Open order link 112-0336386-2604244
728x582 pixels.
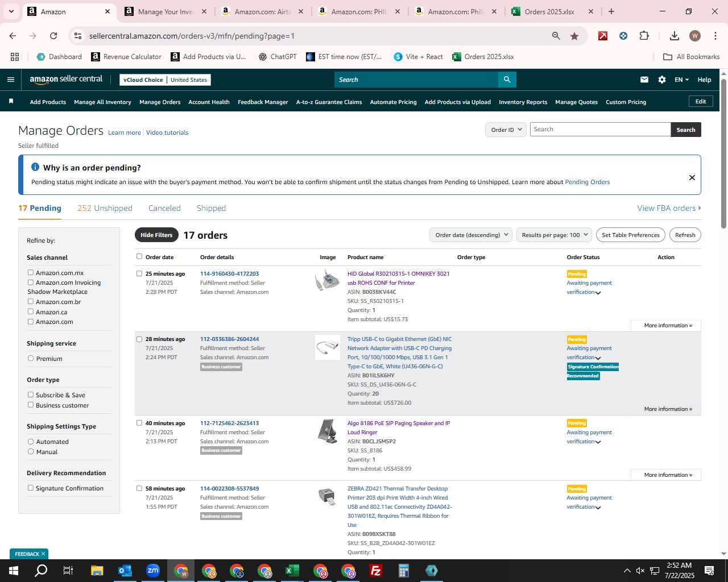pos(229,339)
